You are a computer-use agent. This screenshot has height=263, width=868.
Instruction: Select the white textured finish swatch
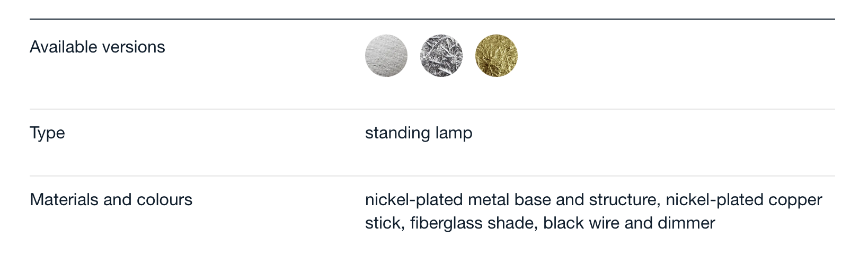pyautogui.click(x=386, y=56)
